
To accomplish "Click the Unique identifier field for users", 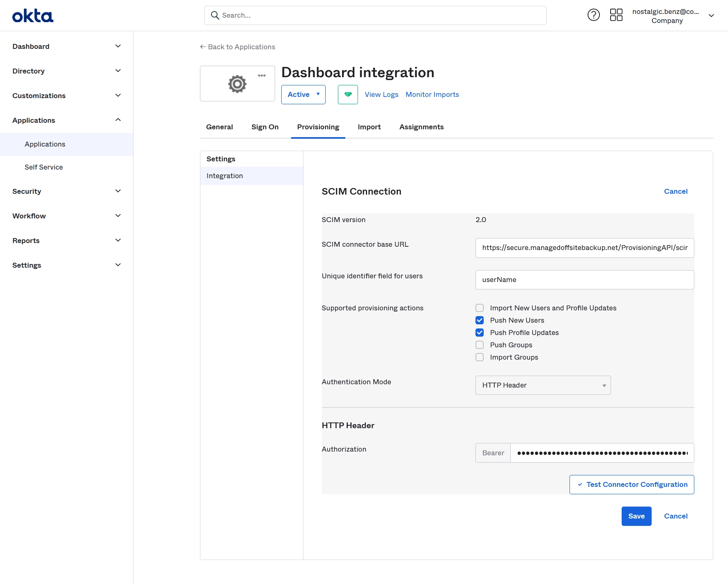I will tap(585, 280).
